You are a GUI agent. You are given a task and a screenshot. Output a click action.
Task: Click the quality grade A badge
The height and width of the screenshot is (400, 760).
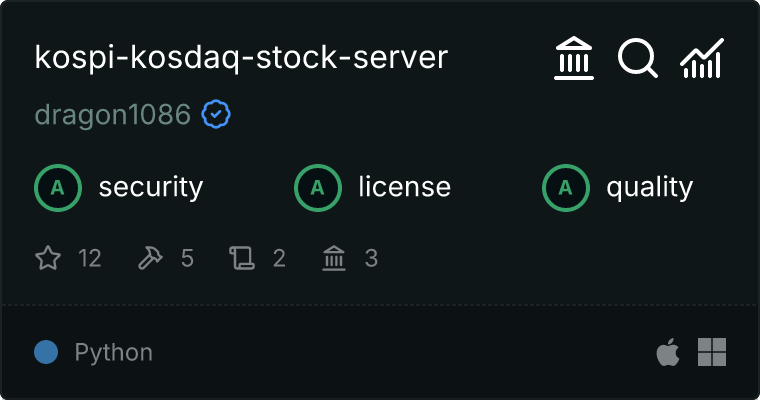565,187
